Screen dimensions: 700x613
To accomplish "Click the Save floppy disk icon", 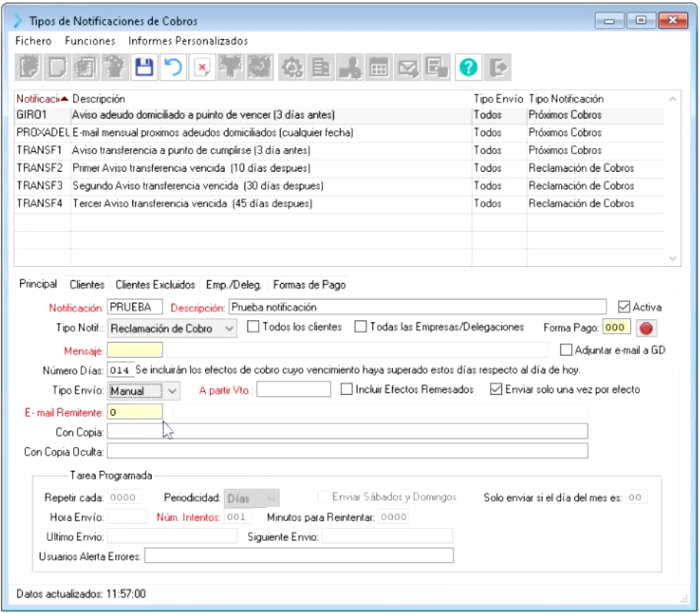I will (143, 68).
